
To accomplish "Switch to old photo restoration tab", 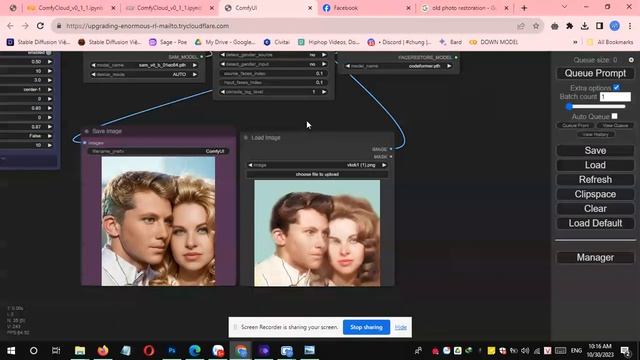I will (x=464, y=8).
